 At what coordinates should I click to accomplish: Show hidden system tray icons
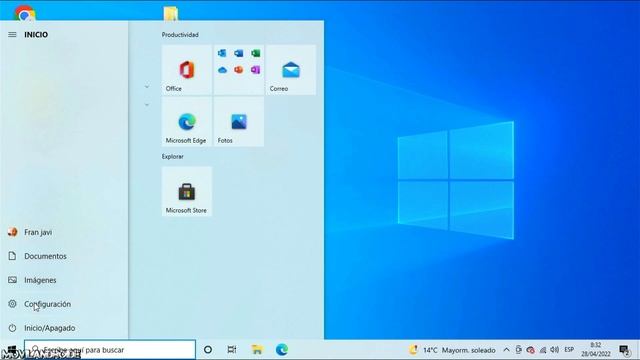coord(507,350)
